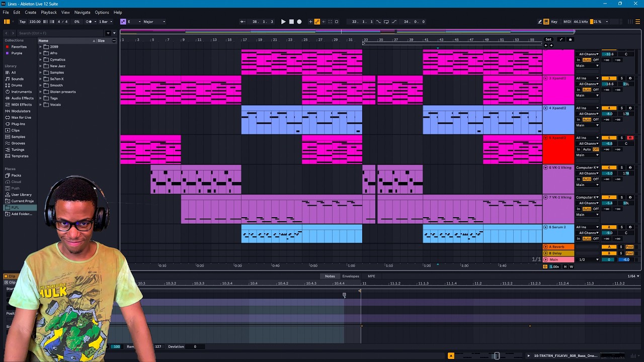
Task: Click the Session Record circle icon
Action: tap(337, 22)
